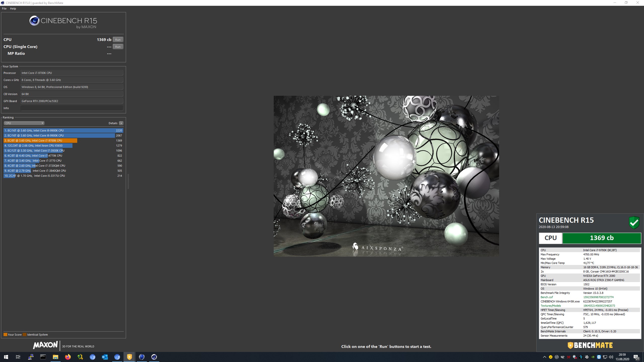This screenshot has height=362, width=644.
Task: Click the left panel divider handle
Action: pyautogui.click(x=128, y=181)
